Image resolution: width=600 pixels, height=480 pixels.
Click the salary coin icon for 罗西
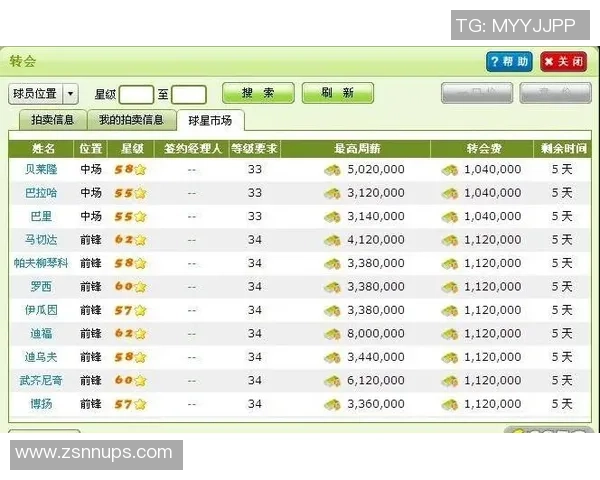pyautogui.click(x=333, y=287)
